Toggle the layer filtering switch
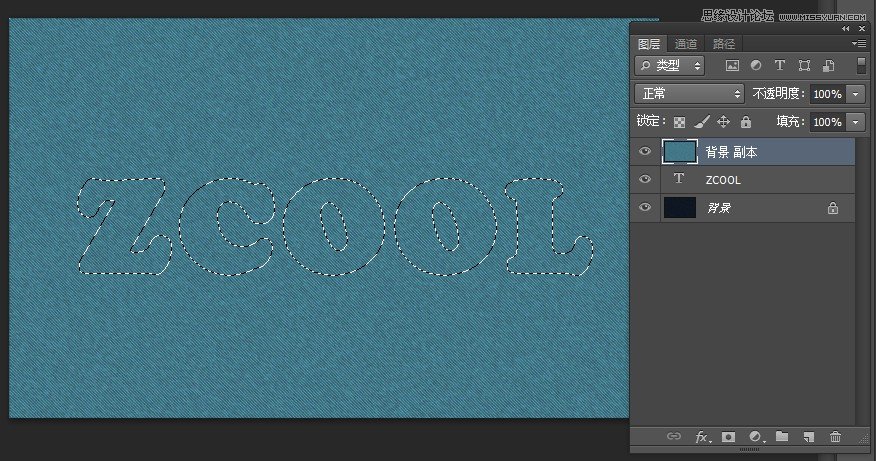The image size is (876, 461). [x=861, y=65]
